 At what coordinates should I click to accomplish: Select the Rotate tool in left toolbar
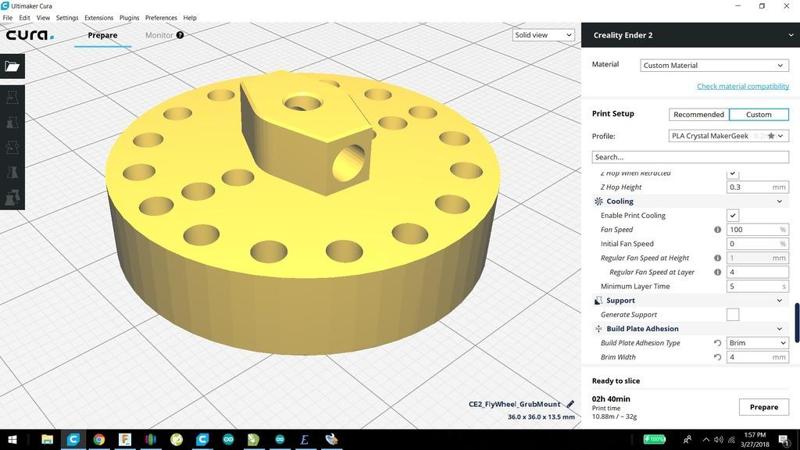tap(12, 147)
